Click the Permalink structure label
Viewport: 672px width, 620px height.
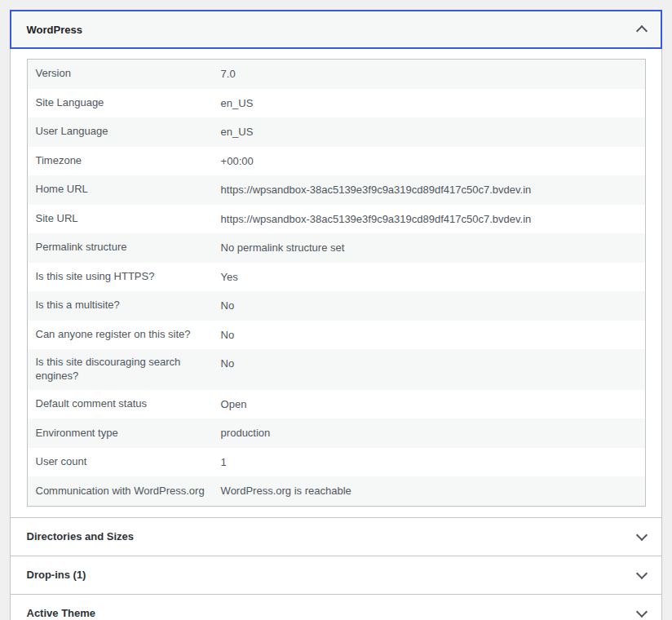81,247
